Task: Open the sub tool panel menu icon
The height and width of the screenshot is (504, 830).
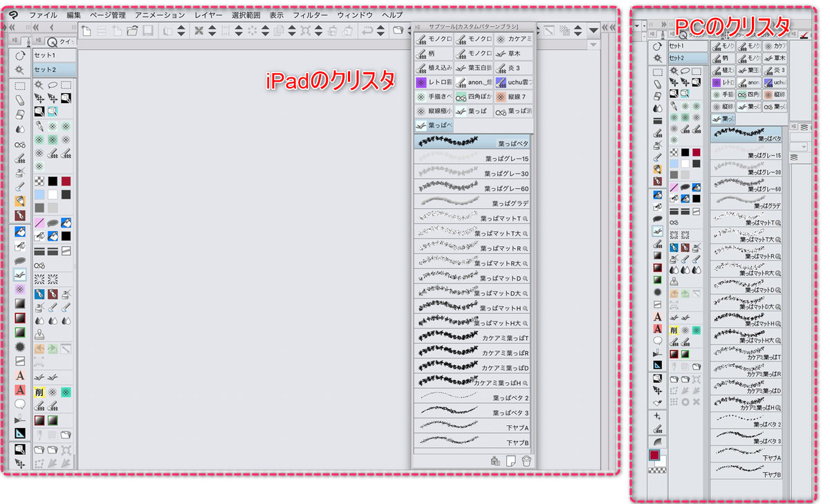Action: point(418,26)
